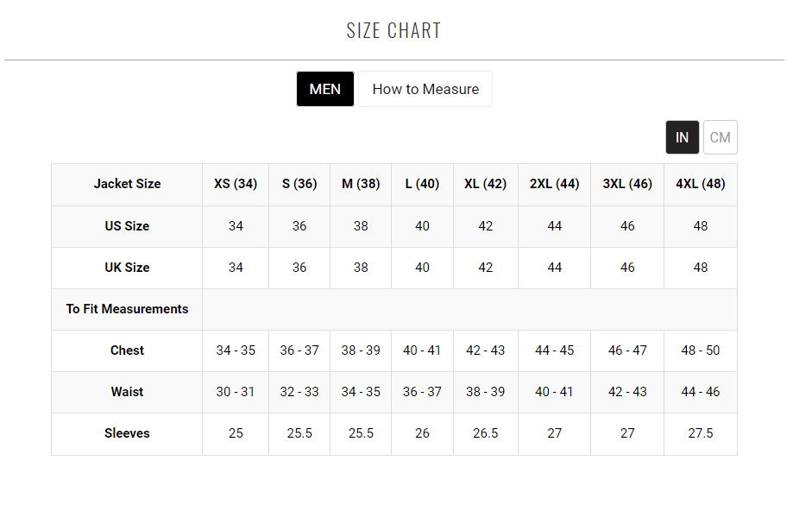Select the M (38) column header
This screenshot has width=812, height=505.
click(x=361, y=184)
